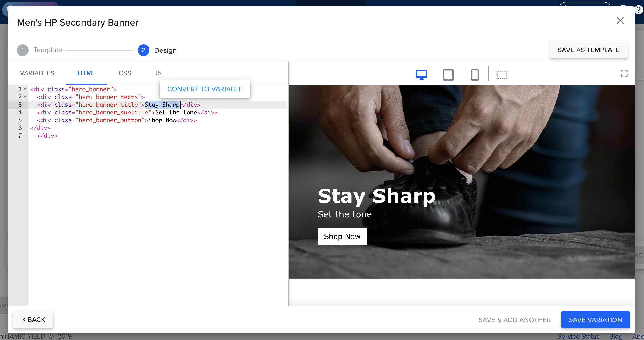
Task: Click the 'Set the tone' subtitle in preview
Action: (344, 214)
